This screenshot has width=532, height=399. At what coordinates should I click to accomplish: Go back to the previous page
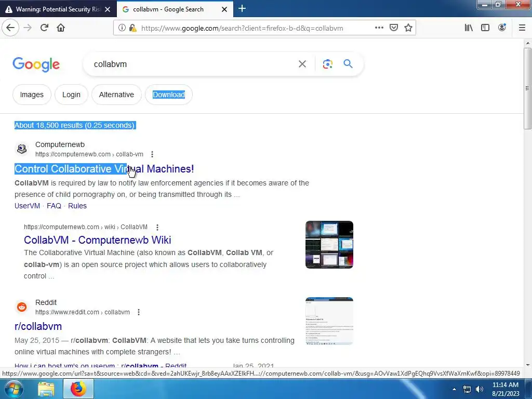[x=10, y=28]
